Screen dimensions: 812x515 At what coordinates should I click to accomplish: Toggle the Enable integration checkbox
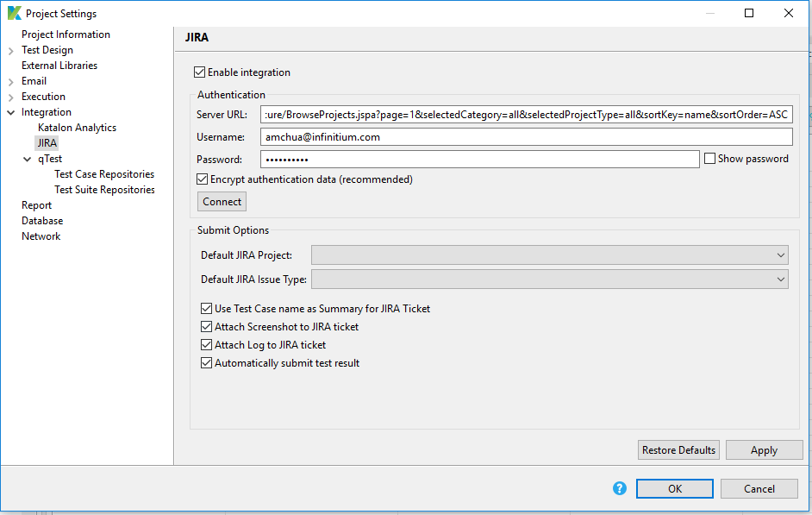[x=199, y=72]
